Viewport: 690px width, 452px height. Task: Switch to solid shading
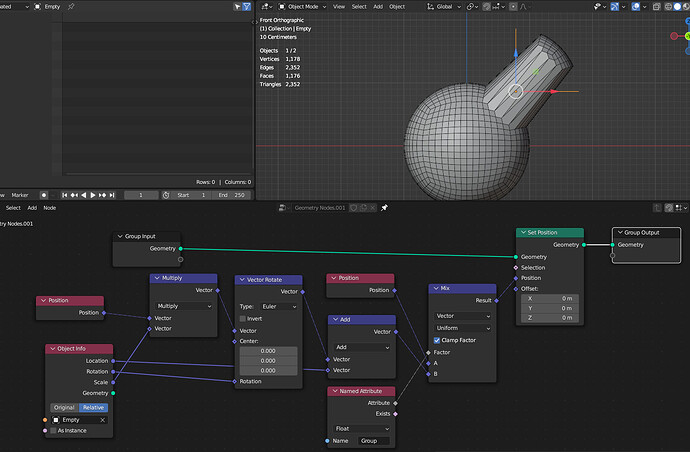[677, 7]
